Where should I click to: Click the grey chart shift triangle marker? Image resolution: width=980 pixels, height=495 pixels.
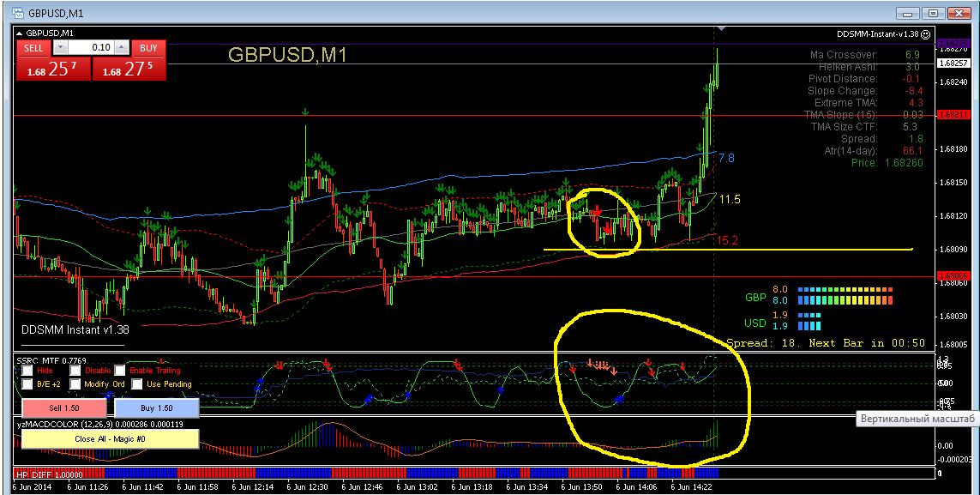click(x=722, y=29)
